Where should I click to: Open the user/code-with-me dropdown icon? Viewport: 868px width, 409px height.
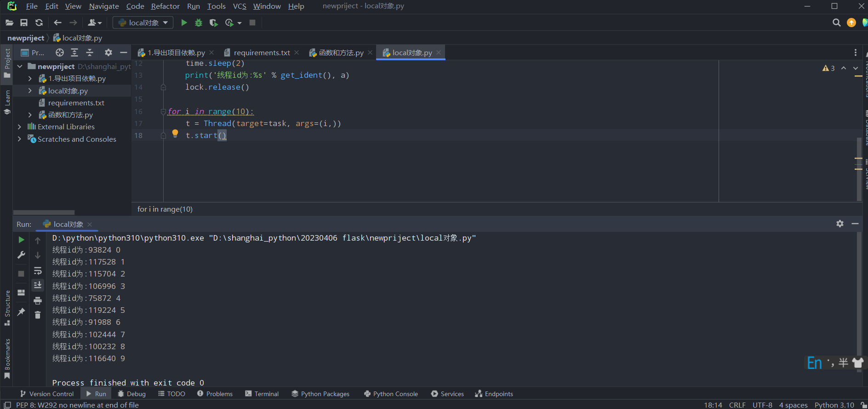point(95,23)
